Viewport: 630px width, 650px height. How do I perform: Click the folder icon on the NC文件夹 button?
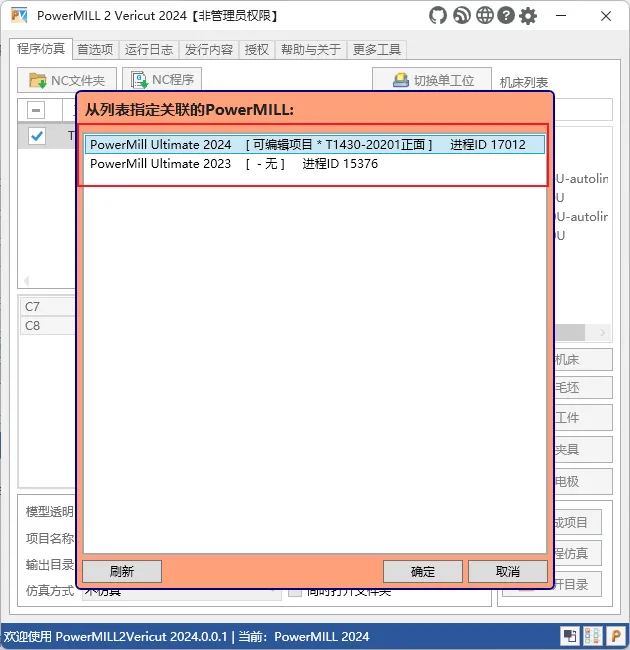pyautogui.click(x=38, y=80)
